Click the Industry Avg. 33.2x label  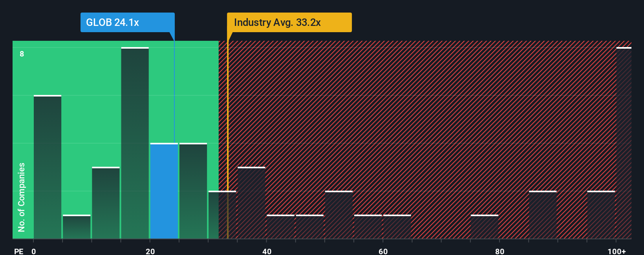(289, 22)
